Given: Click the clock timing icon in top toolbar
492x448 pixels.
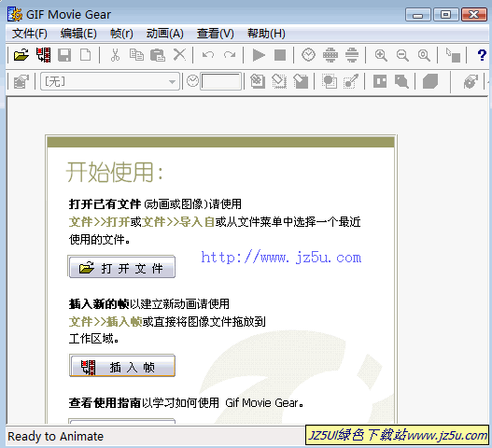Looking at the screenshot, I should [308, 55].
